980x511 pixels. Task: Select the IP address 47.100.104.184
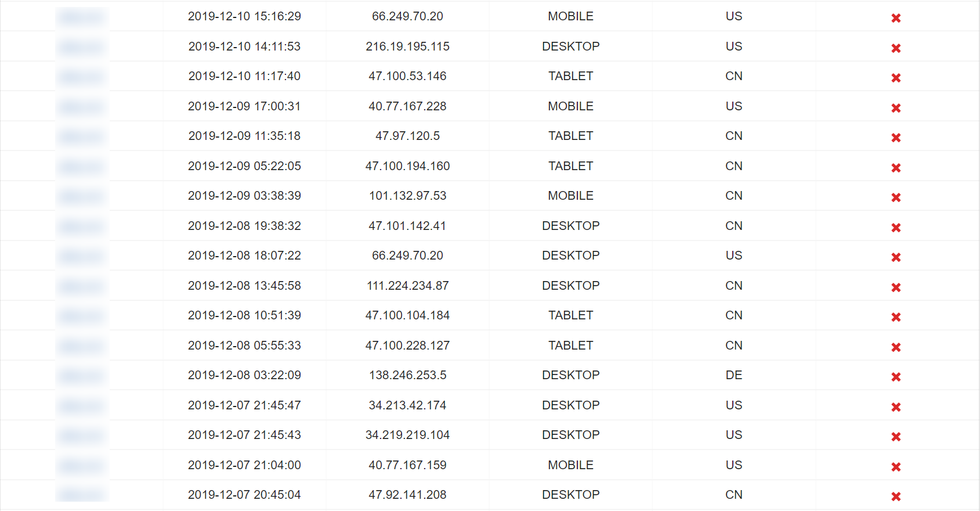[x=407, y=315]
